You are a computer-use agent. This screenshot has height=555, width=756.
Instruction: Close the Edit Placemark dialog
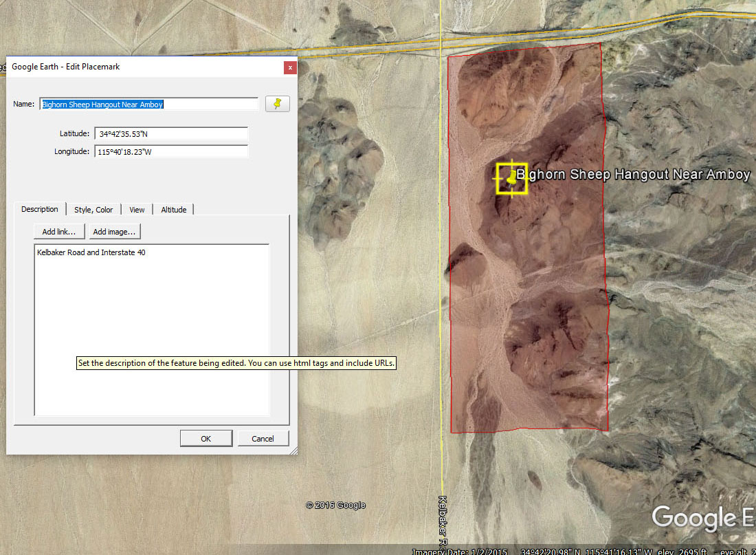[290, 67]
